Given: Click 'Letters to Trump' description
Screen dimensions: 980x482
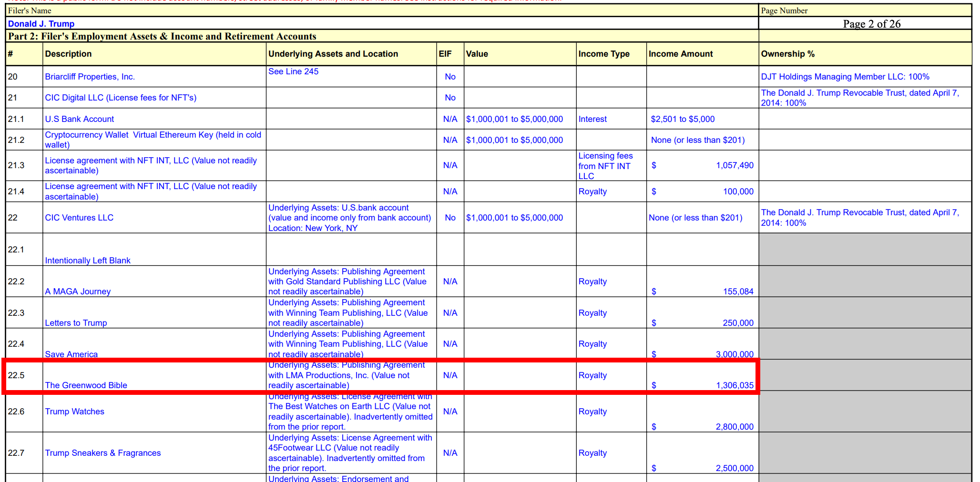Looking at the screenshot, I should [x=76, y=323].
